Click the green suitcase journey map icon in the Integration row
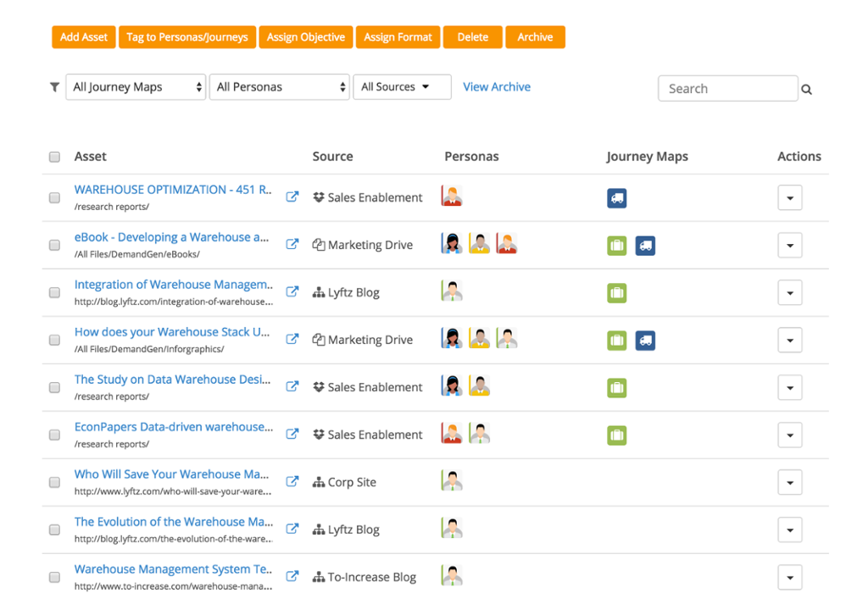Screen dimensions: 868x593 click(616, 293)
